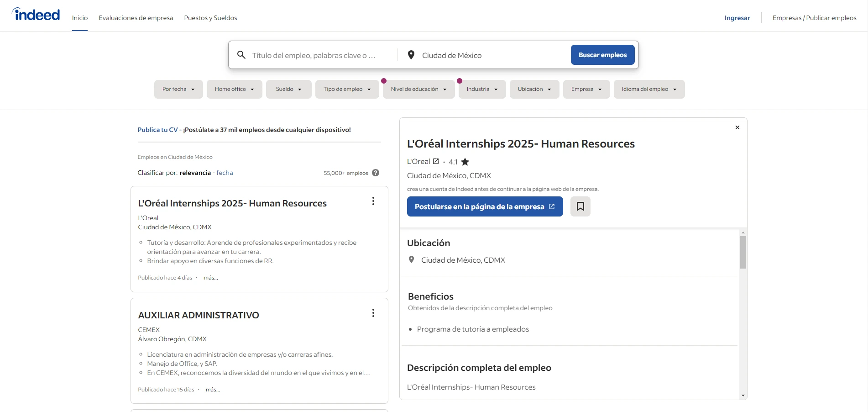868x412 pixels.
Task: Sort results by fecha
Action: coord(225,173)
